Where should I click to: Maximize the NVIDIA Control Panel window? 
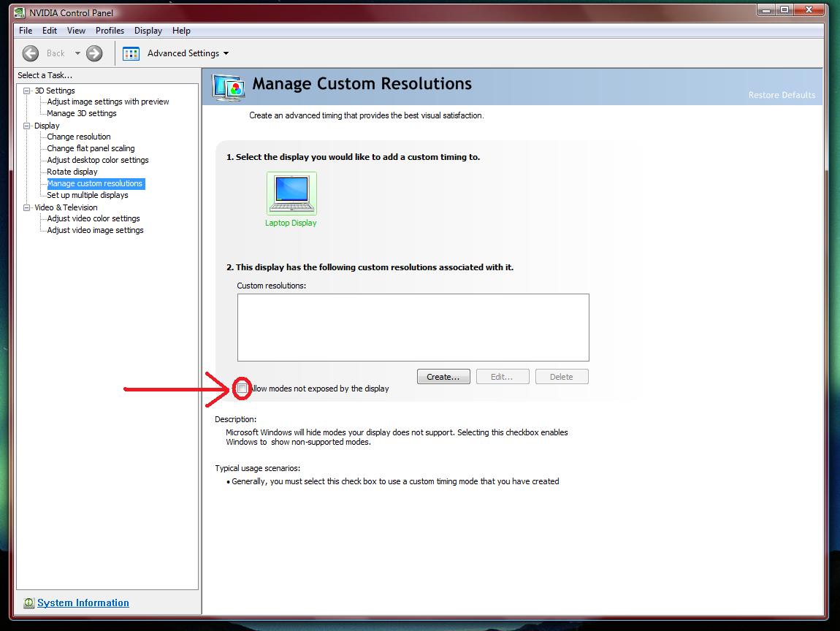click(784, 9)
